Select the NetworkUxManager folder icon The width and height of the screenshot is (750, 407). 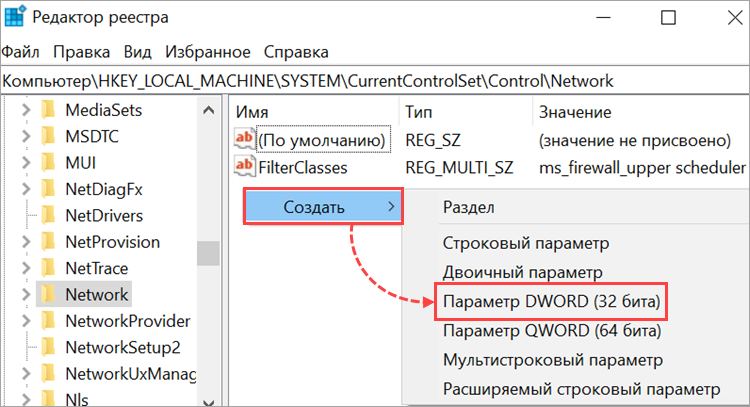tap(48, 374)
